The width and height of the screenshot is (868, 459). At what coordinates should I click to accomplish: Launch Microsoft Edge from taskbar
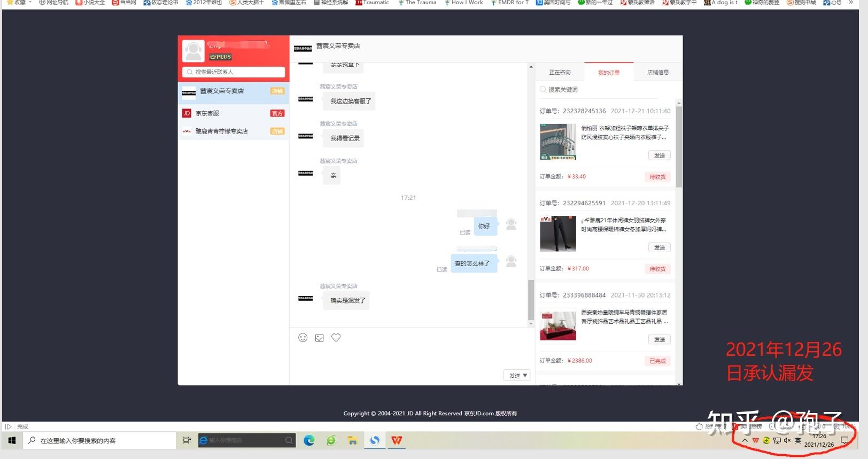[x=309, y=440]
